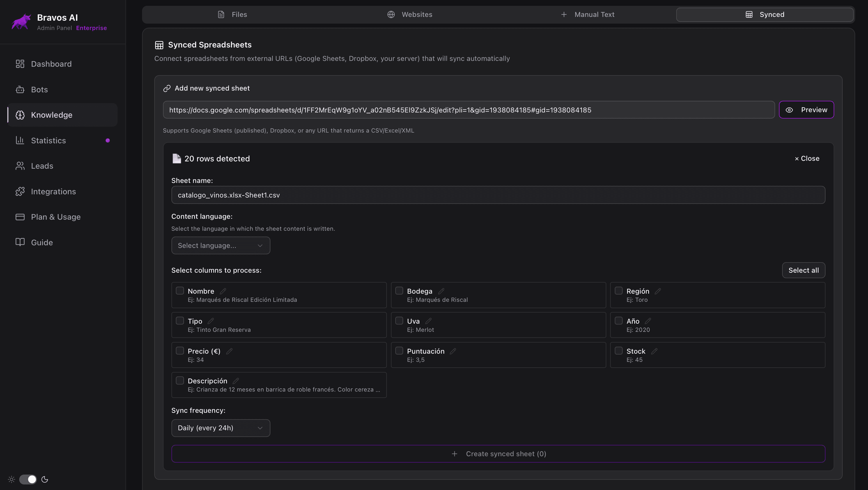Open the Manual Text tab
The width and height of the screenshot is (868, 490).
tap(587, 15)
